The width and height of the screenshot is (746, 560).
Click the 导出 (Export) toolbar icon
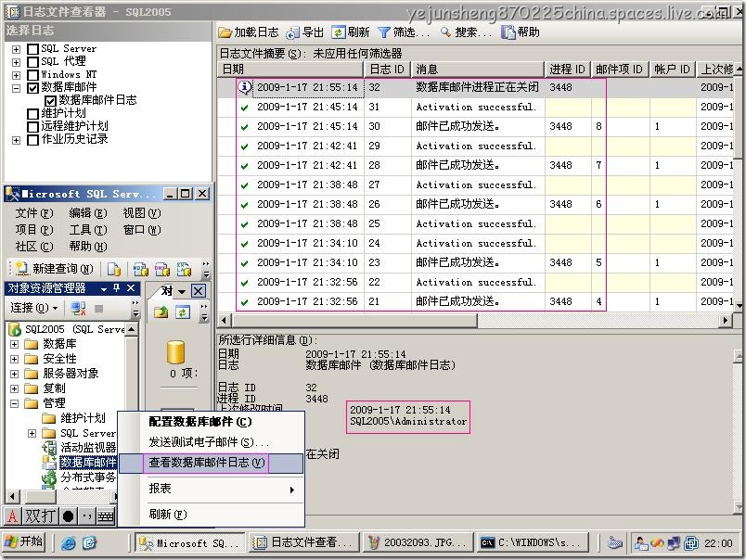[x=292, y=32]
